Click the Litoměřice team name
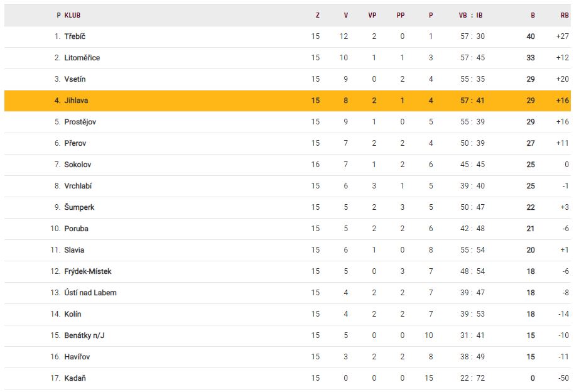579x392 pixels. point(82,58)
